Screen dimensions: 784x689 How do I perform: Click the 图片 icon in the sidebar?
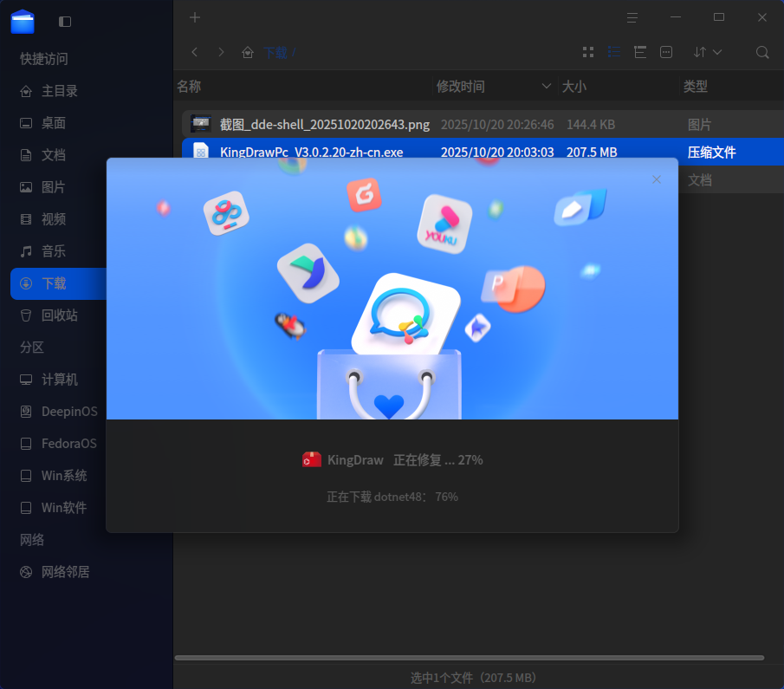coord(26,187)
